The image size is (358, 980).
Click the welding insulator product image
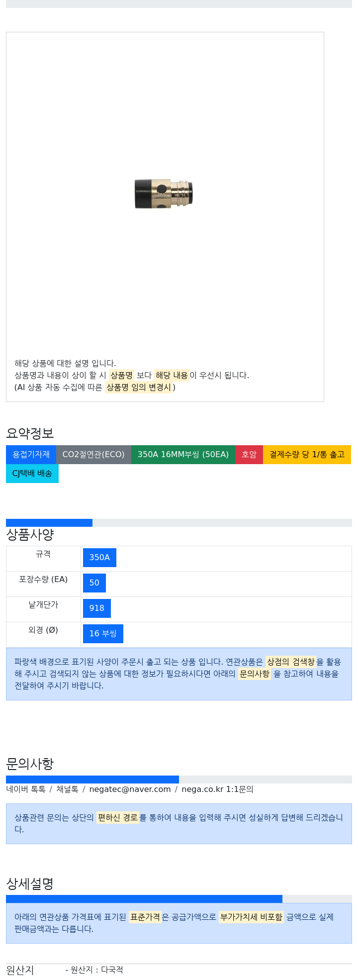tap(164, 194)
